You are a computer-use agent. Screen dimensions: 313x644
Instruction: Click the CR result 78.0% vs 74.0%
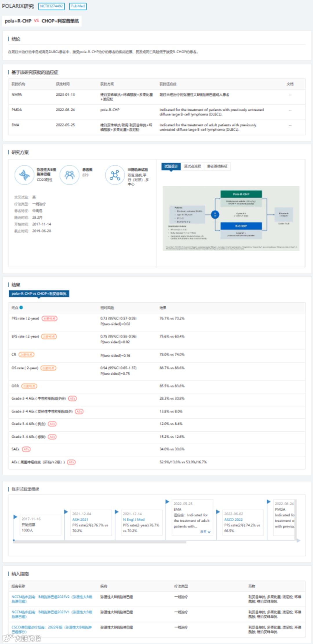coord(172,354)
